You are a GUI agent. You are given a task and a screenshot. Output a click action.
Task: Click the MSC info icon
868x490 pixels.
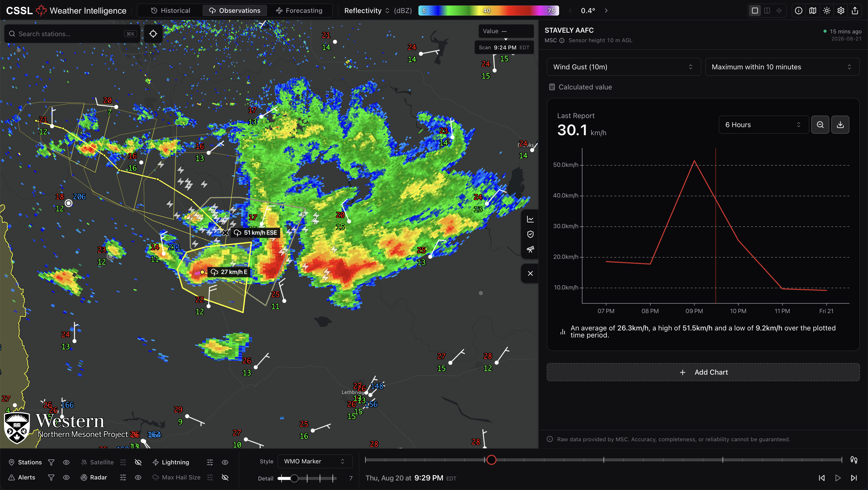(x=562, y=40)
